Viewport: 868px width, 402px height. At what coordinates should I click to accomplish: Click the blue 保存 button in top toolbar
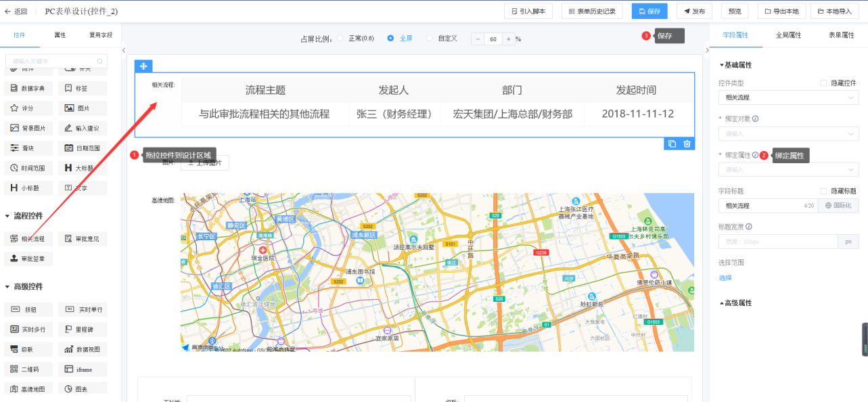pyautogui.click(x=649, y=12)
